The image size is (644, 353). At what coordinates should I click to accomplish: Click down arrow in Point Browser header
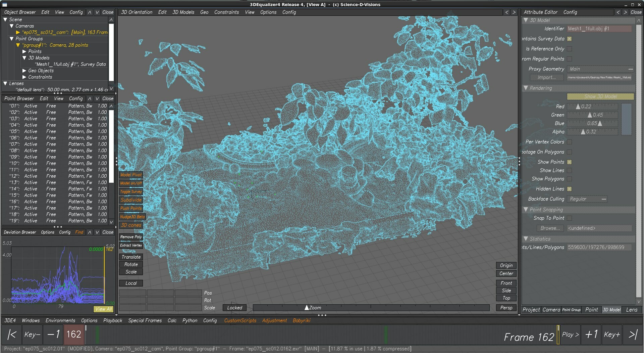coord(97,98)
